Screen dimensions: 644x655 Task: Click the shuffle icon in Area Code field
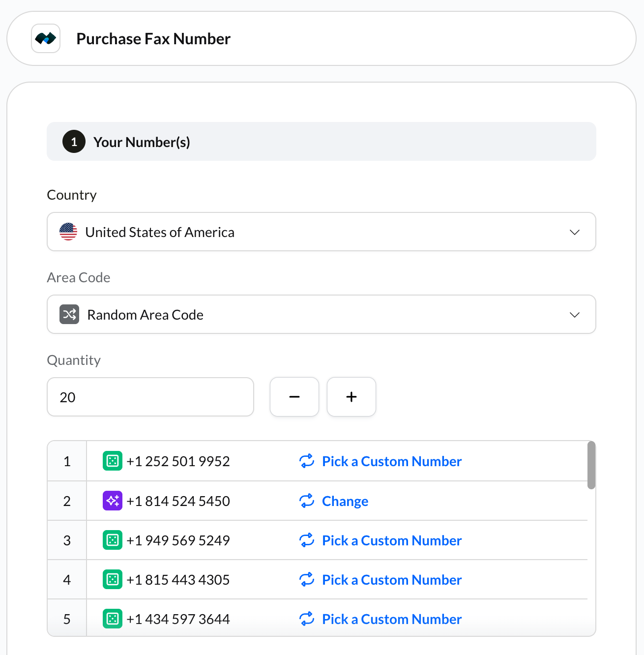(69, 314)
